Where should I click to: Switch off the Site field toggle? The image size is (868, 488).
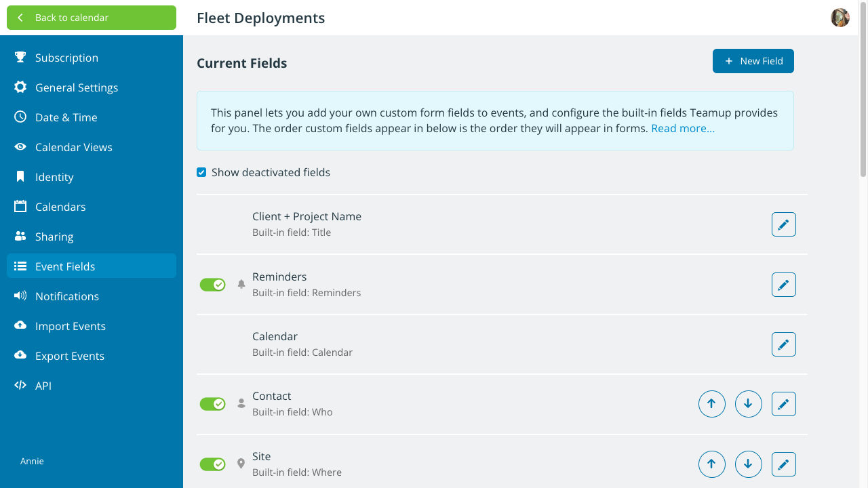coord(212,464)
